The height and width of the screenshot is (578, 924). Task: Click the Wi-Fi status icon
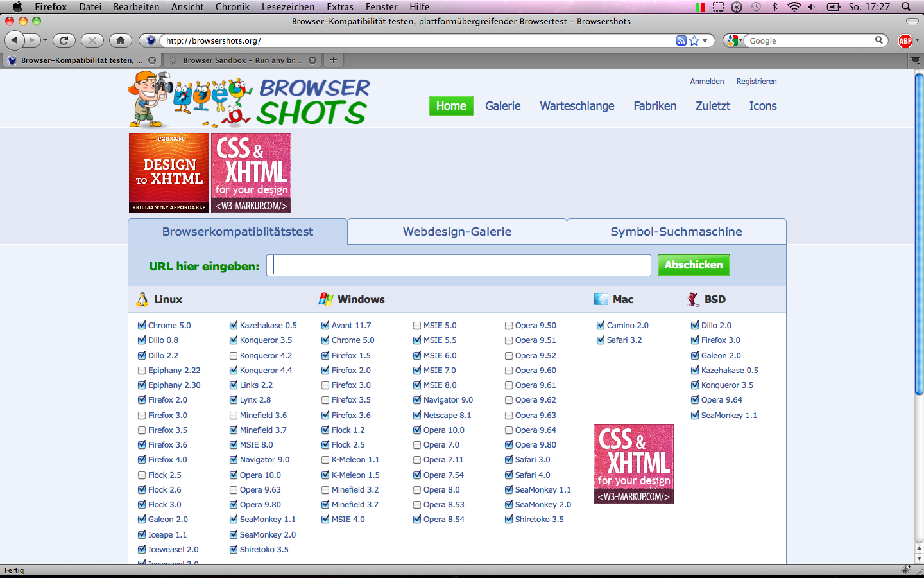[x=794, y=6]
